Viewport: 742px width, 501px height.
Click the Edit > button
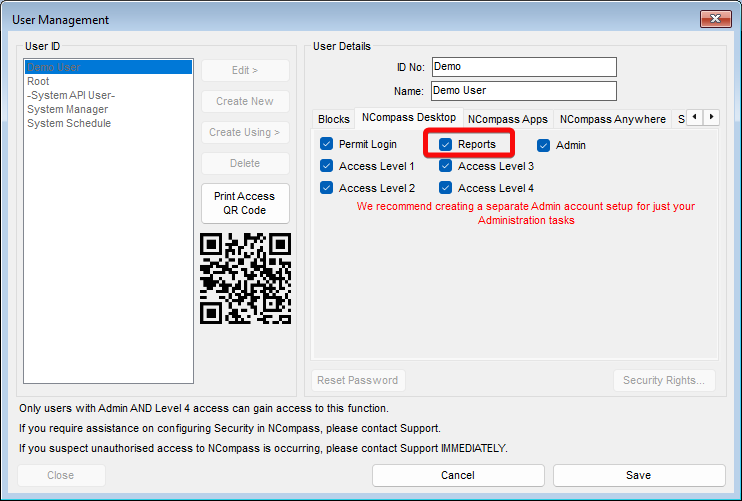(x=245, y=70)
